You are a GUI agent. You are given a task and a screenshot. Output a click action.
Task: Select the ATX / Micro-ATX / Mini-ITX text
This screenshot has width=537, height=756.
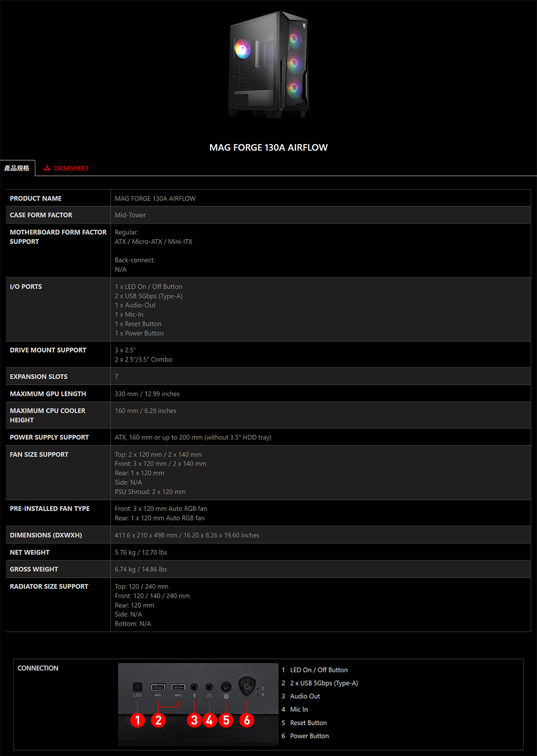(x=154, y=242)
